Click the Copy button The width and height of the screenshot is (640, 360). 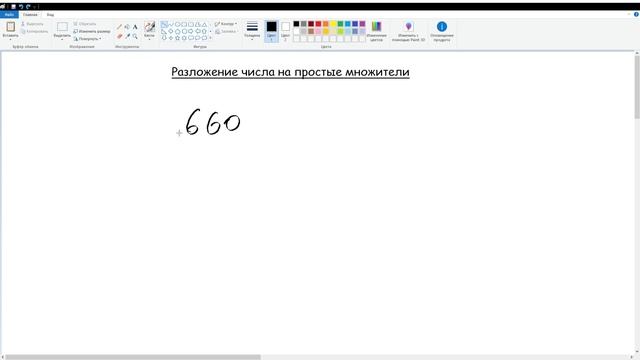click(34, 31)
